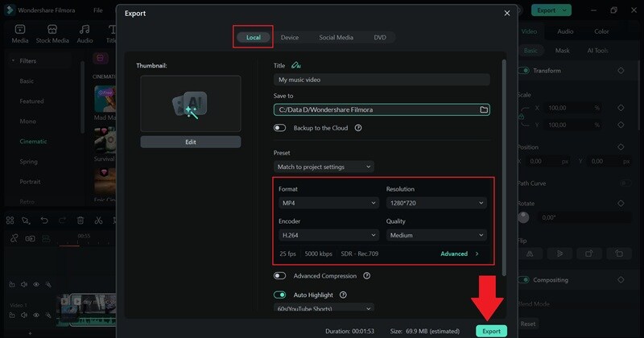Close the Export dialog
The image size is (644, 338).
point(507,13)
